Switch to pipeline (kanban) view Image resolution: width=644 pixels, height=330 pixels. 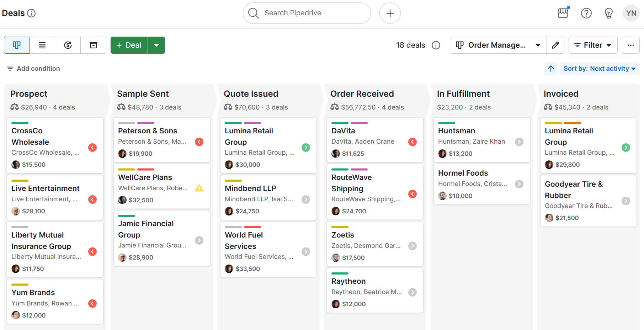coord(17,45)
